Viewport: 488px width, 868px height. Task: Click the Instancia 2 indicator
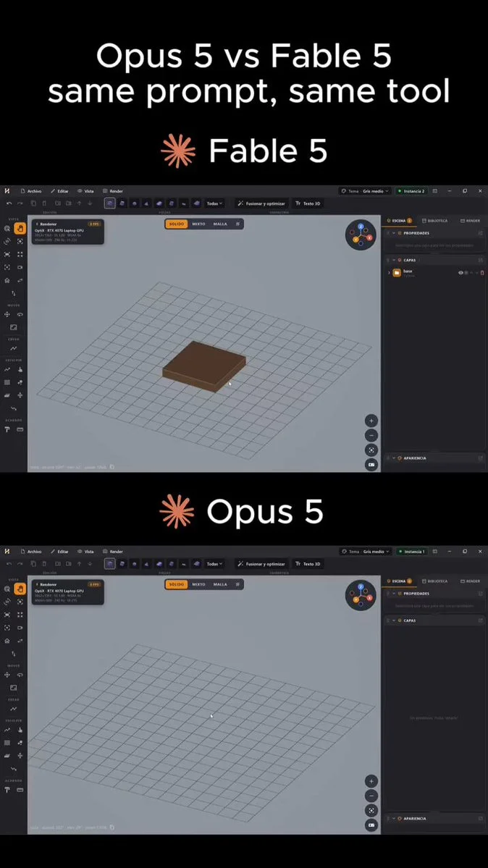411,191
